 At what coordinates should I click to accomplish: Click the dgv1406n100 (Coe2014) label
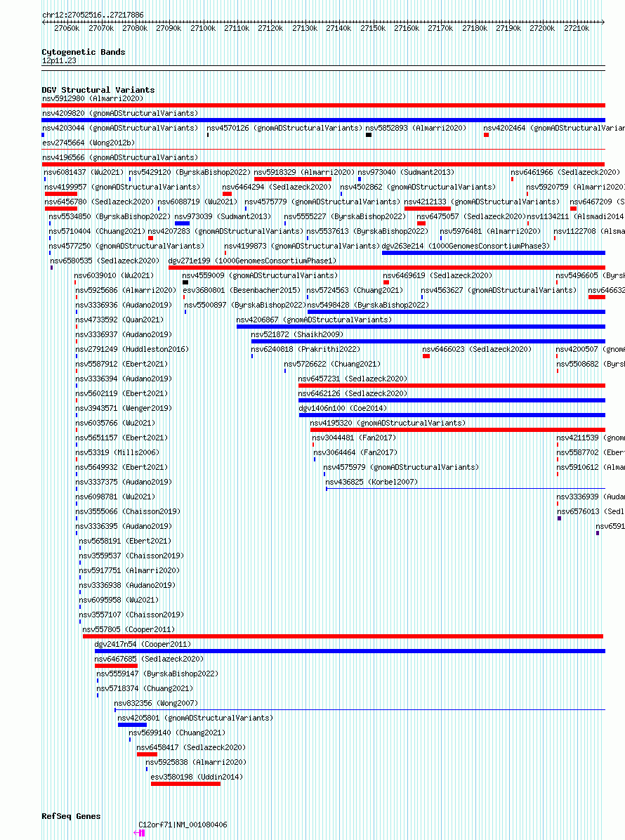click(343, 408)
